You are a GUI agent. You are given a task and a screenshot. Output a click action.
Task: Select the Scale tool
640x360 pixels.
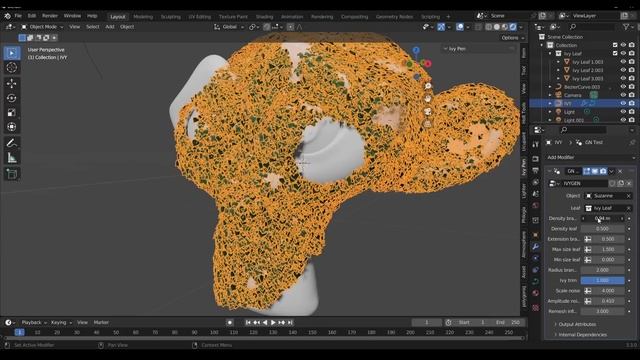[x=12, y=113]
